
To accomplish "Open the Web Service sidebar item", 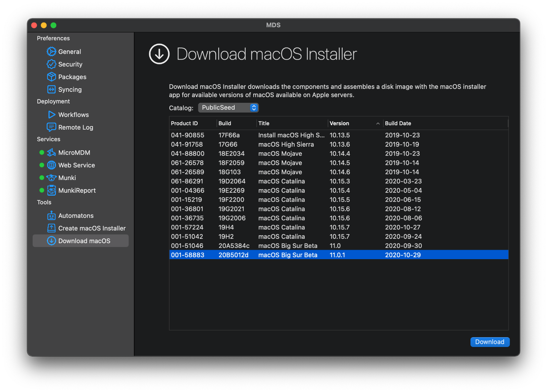I will [x=77, y=165].
